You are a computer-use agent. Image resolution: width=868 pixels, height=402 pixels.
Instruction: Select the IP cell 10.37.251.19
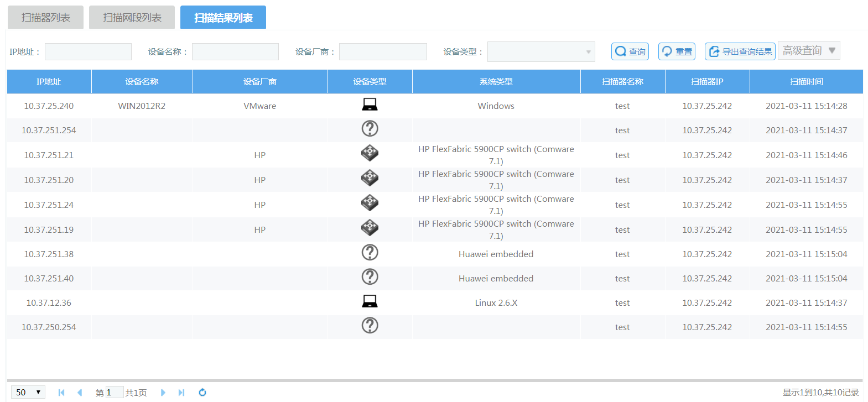49,230
